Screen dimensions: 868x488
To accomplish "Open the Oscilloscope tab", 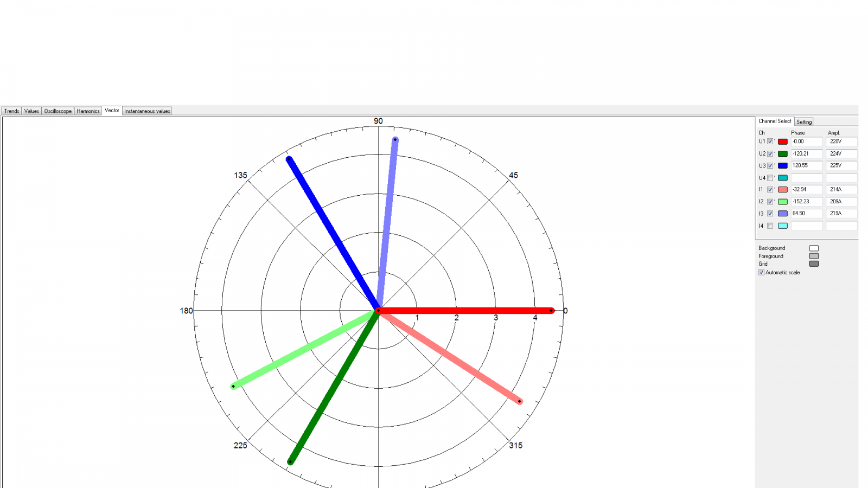I will pyautogui.click(x=58, y=111).
